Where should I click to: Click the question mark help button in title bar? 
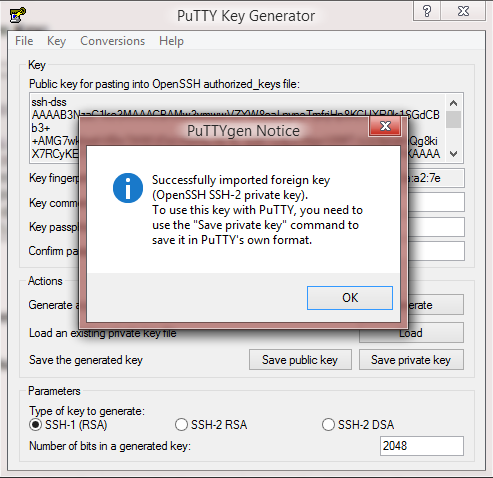(x=427, y=11)
